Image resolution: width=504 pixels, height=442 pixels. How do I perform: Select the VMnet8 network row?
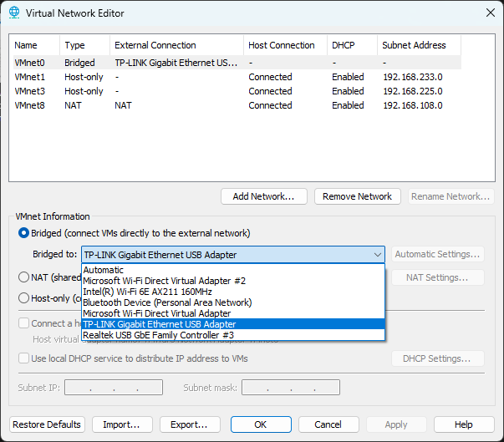[x=237, y=105]
